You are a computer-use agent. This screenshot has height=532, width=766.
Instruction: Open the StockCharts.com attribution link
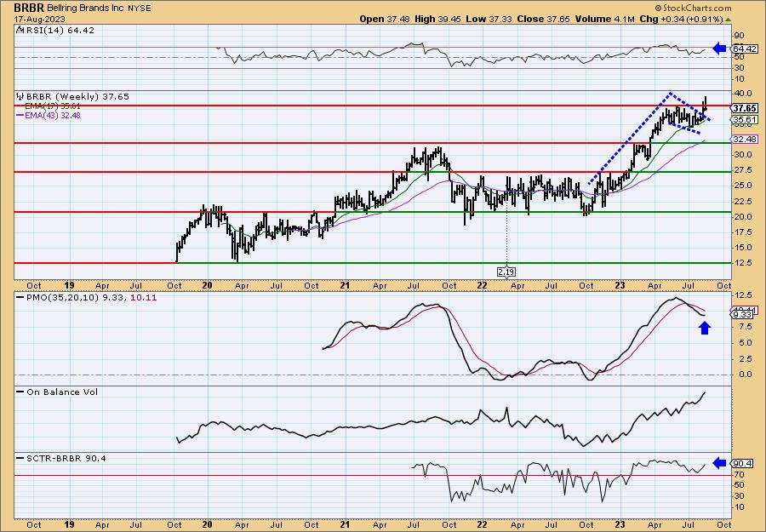[x=696, y=8]
